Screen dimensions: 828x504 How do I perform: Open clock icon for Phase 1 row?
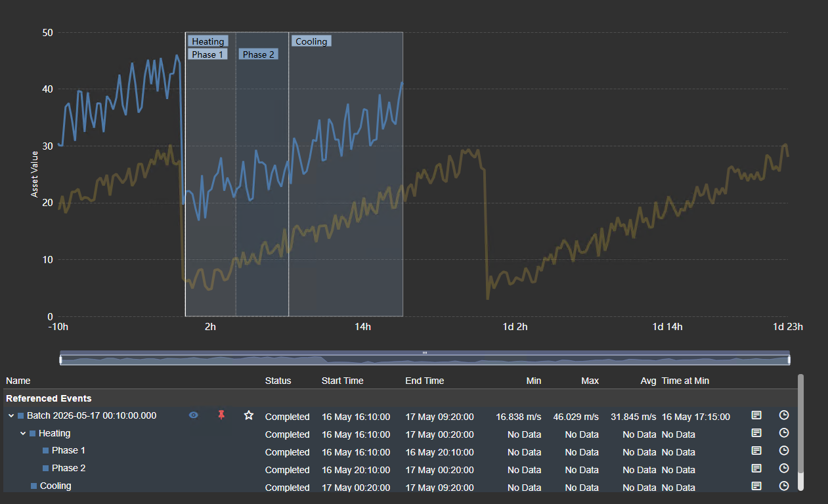[783, 451]
